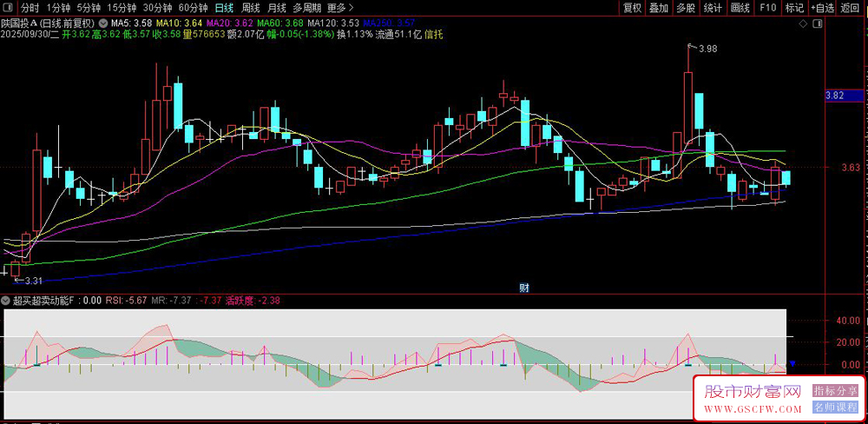Toggle the 叠加 overlay option
The width and height of the screenshot is (868, 424).
pos(659,8)
